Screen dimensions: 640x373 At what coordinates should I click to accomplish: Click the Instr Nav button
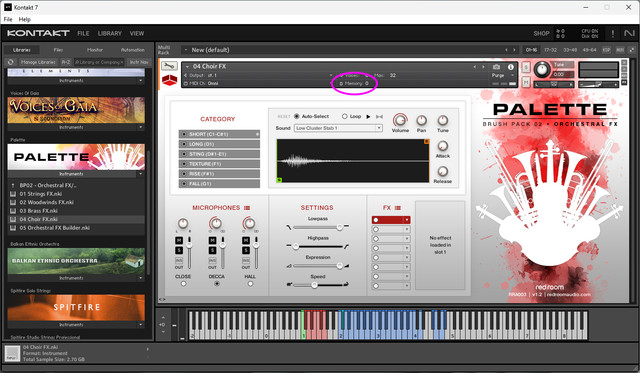point(139,62)
